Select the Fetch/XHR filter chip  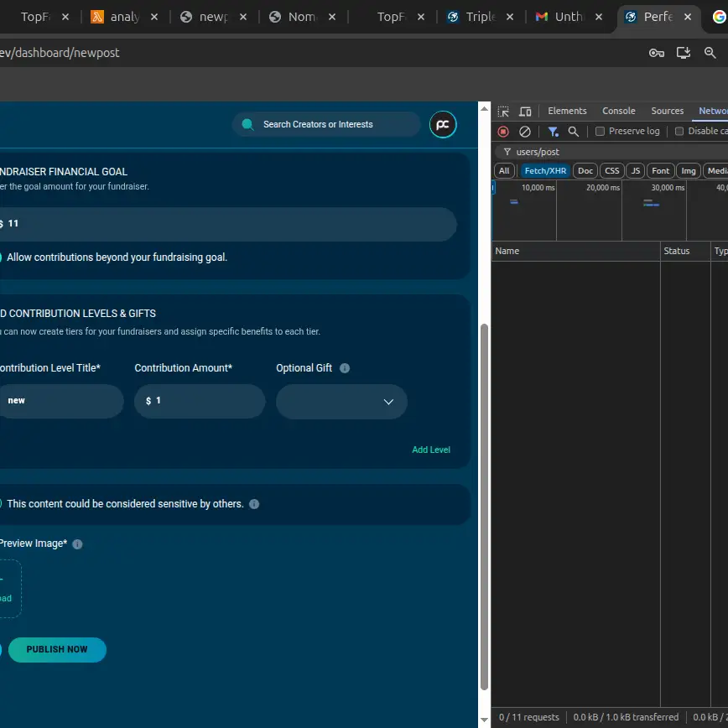(x=545, y=171)
